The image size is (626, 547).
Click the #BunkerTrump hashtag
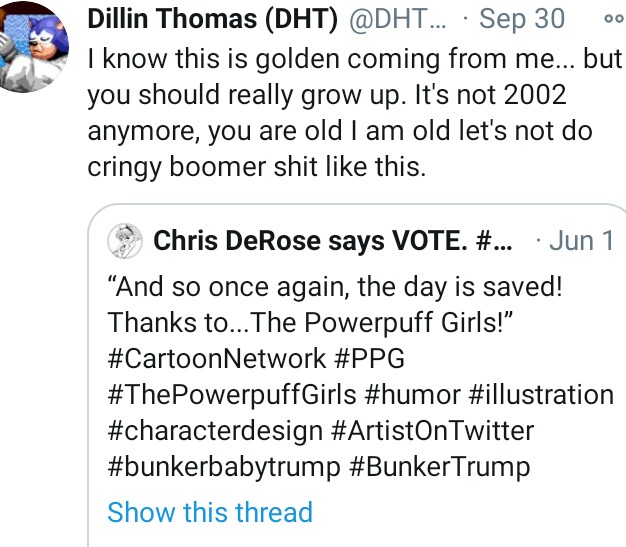[440, 467]
